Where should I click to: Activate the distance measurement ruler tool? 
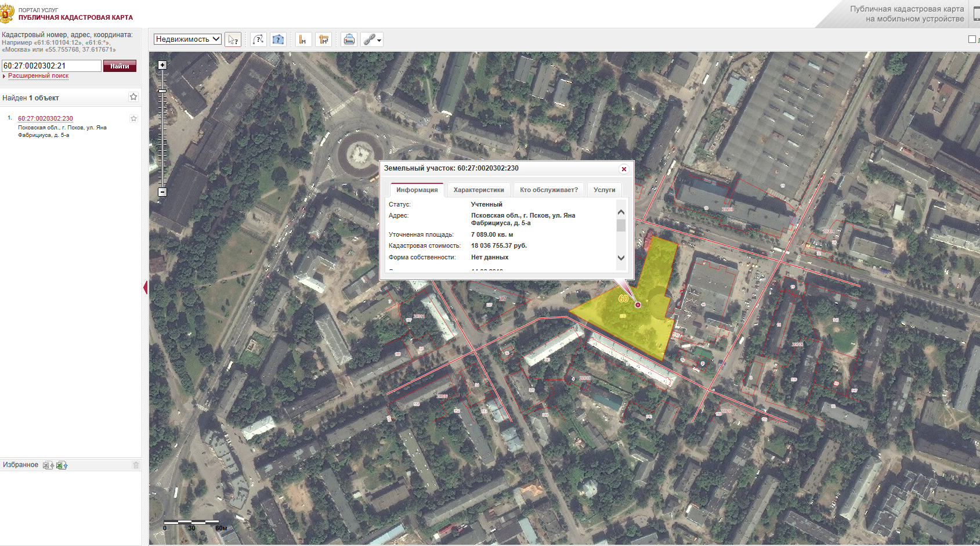pos(303,39)
